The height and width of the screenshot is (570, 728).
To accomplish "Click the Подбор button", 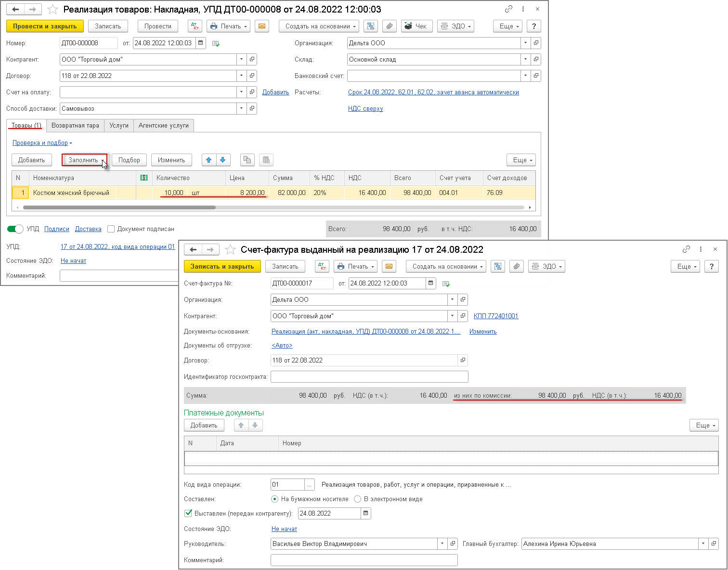I will click(129, 160).
